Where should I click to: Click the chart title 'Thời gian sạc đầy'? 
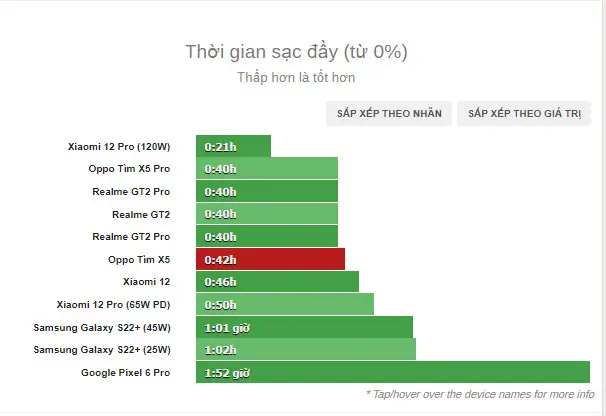click(x=262, y=52)
